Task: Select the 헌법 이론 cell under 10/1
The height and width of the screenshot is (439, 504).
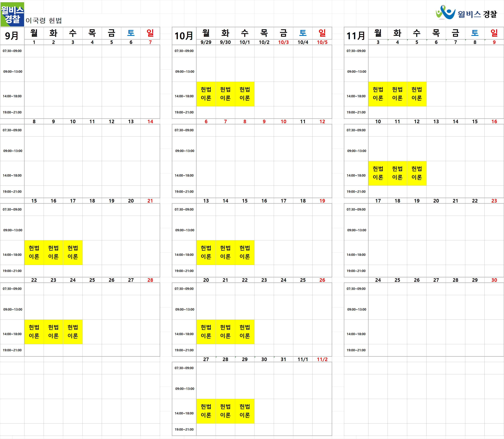Action: pos(245,94)
